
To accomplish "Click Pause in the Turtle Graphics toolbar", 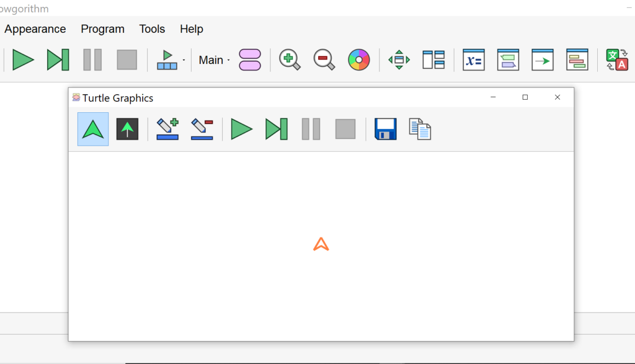I will pos(311,129).
